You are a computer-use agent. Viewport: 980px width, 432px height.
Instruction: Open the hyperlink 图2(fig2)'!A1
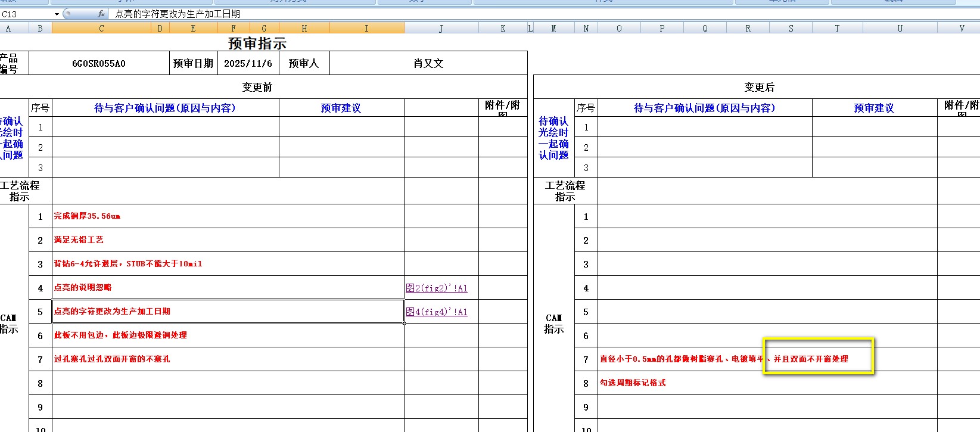437,288
